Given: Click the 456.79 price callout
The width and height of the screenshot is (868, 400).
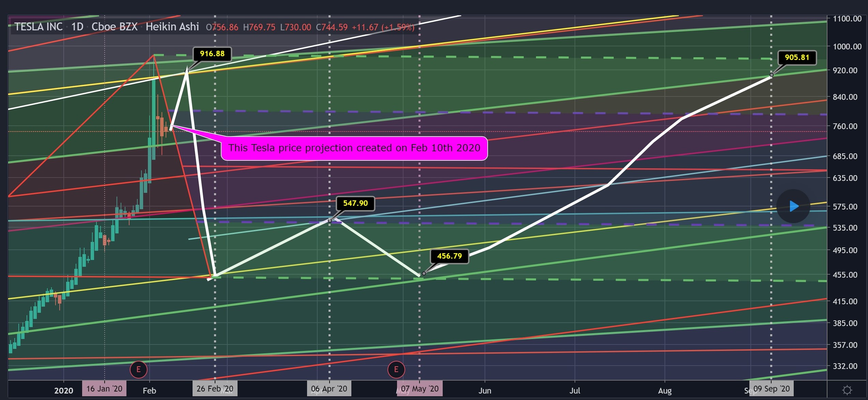Looking at the screenshot, I should tap(449, 256).
